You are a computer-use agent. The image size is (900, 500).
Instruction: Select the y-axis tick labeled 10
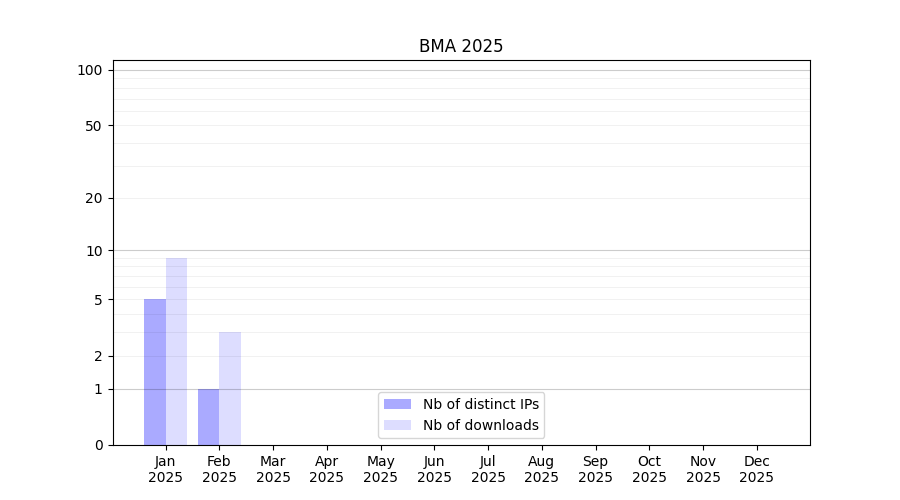pos(93,251)
